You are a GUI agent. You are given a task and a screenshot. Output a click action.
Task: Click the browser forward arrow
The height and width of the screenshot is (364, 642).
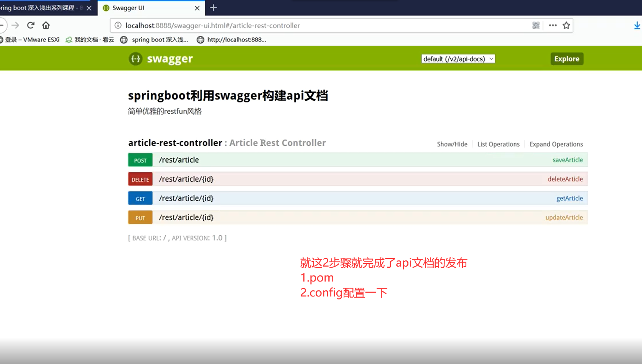pos(15,25)
